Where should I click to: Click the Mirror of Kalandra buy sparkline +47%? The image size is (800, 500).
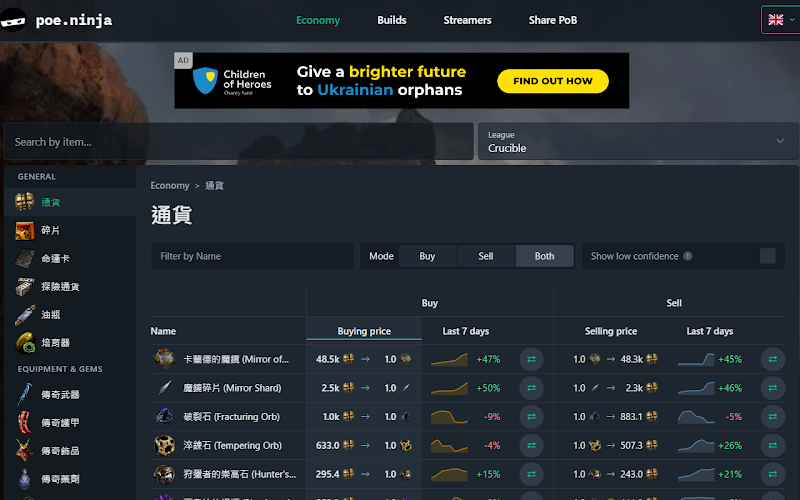(x=449, y=359)
